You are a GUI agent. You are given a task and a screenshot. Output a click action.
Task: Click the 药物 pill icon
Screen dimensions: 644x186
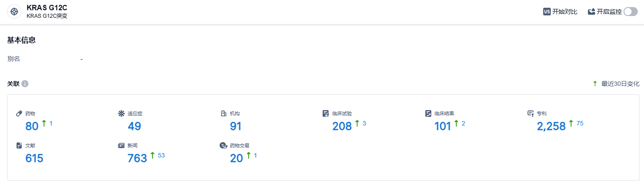pyautogui.click(x=19, y=113)
